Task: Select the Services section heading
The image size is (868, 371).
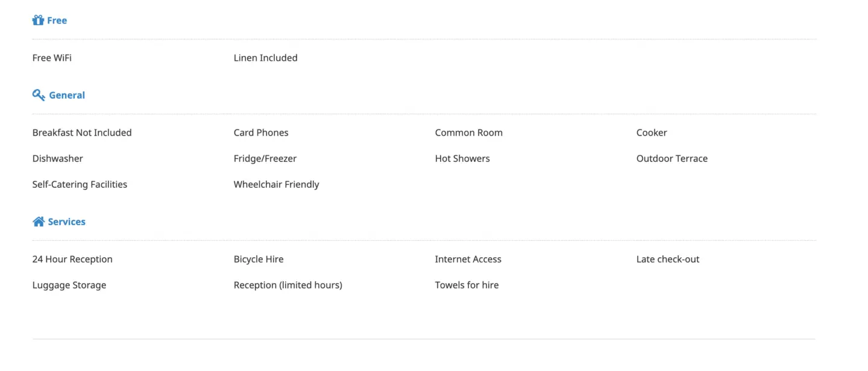Action: [66, 222]
